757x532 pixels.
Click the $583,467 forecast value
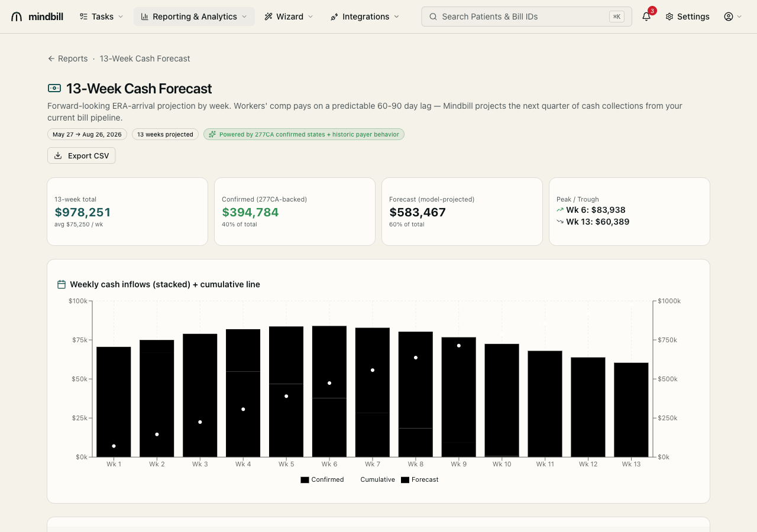(418, 212)
